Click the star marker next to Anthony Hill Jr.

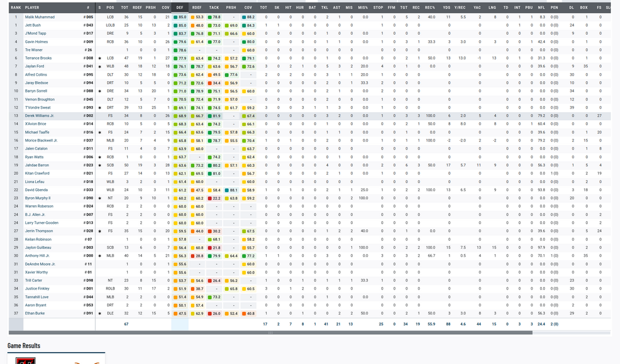point(100,255)
